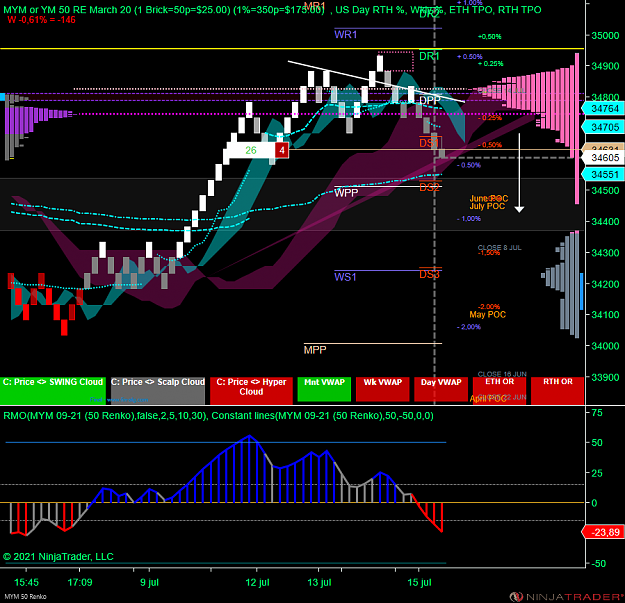Screen dimensions: 625x603
Task: Select the 'May POC' label
Action: tap(487, 314)
